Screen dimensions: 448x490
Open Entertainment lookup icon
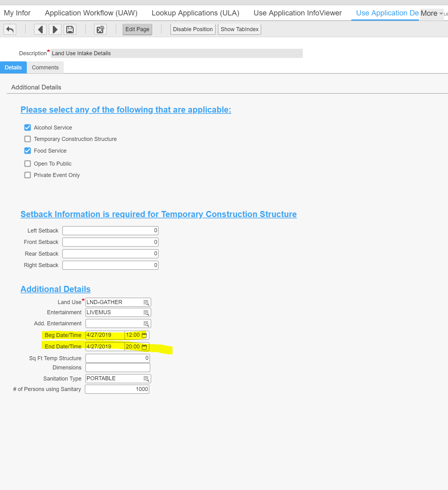coord(146,313)
